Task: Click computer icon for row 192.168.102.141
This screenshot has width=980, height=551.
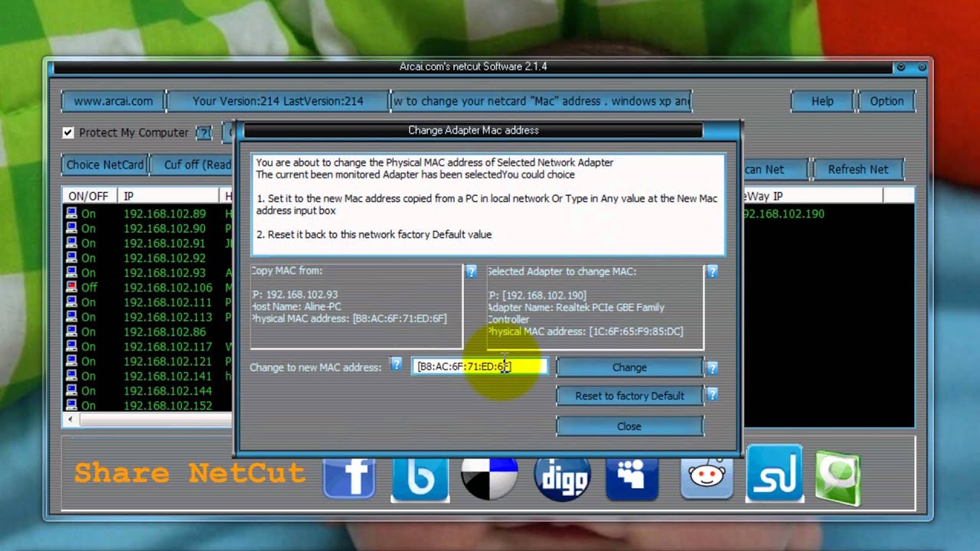Action: click(71, 376)
